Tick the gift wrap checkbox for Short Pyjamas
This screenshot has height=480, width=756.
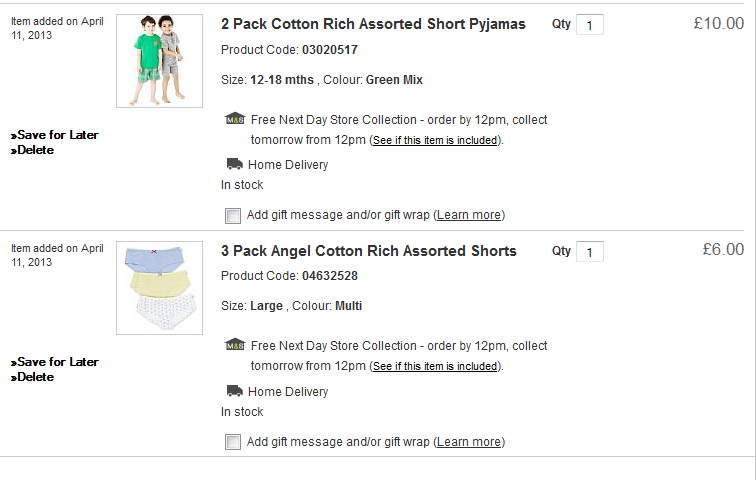[x=233, y=215]
